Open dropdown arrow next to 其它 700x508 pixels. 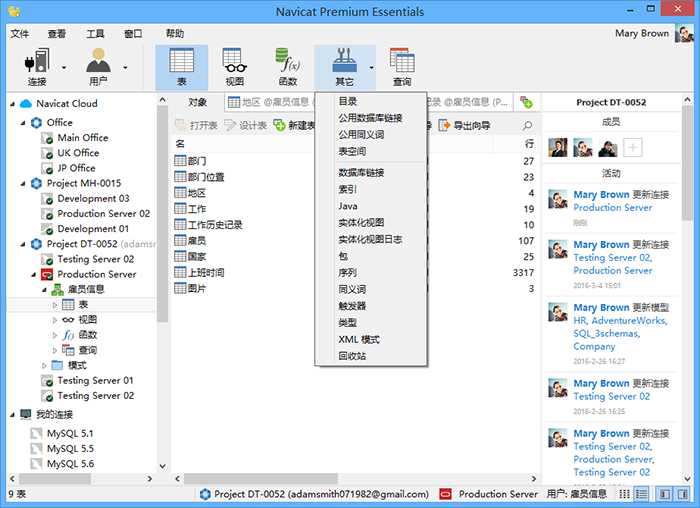[371, 68]
